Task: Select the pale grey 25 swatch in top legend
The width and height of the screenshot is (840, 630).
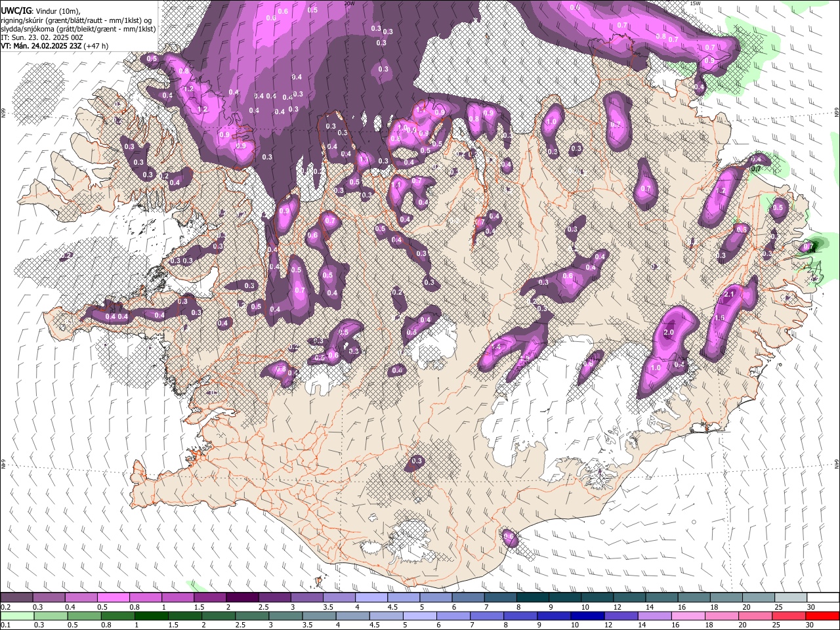Action: pos(790,598)
